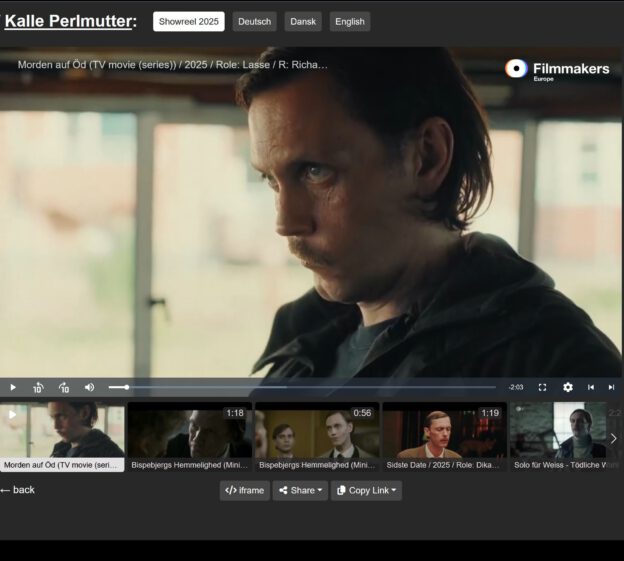Click the Filmmakers Europe logo
The image size is (624, 561).
pos(557,70)
